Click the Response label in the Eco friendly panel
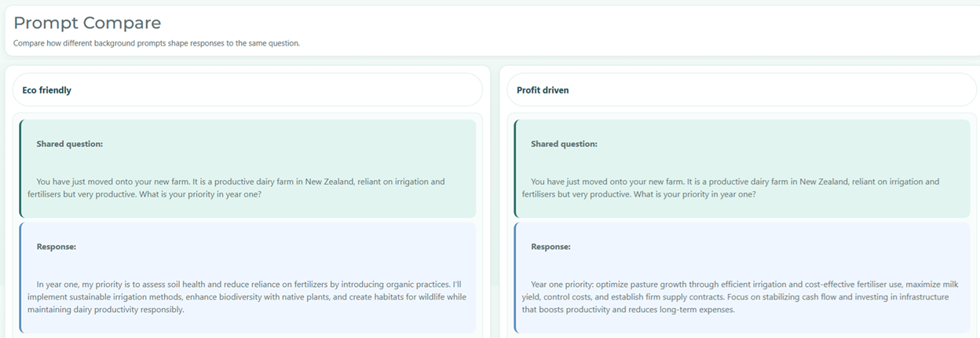Viewport: 980px width, 338px height. 57,247
